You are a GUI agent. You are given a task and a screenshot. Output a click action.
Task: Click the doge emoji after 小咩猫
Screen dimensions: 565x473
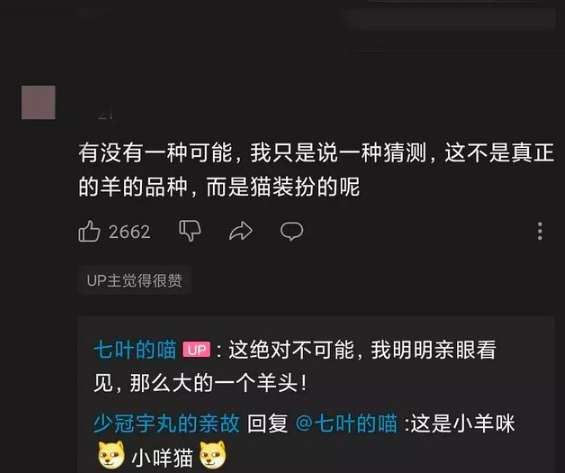pos(213,455)
